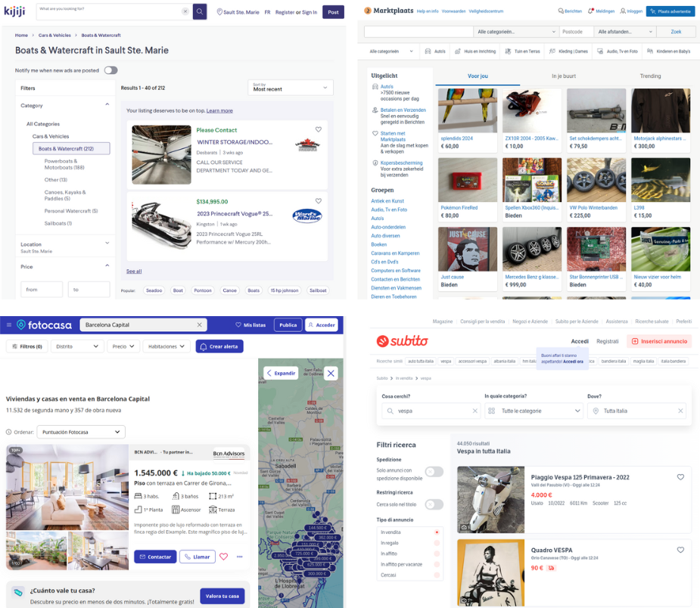The width and height of the screenshot is (700, 608).
Task: Favorite the Carrer de Girona property with the heart
Action: pos(224,557)
